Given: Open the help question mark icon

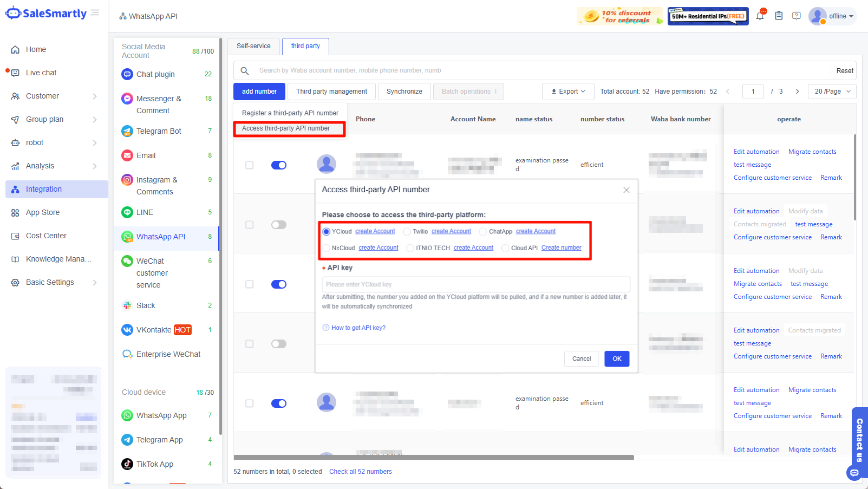Looking at the screenshot, I should click(x=796, y=16).
